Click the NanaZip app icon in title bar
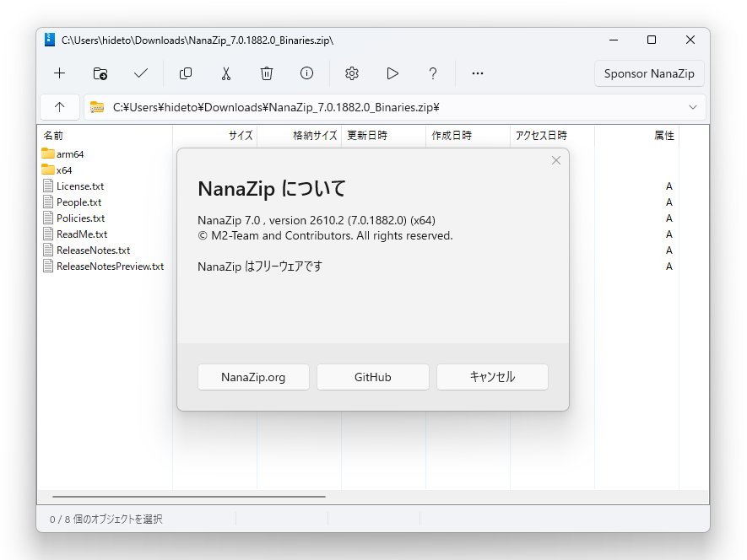 [x=50, y=40]
